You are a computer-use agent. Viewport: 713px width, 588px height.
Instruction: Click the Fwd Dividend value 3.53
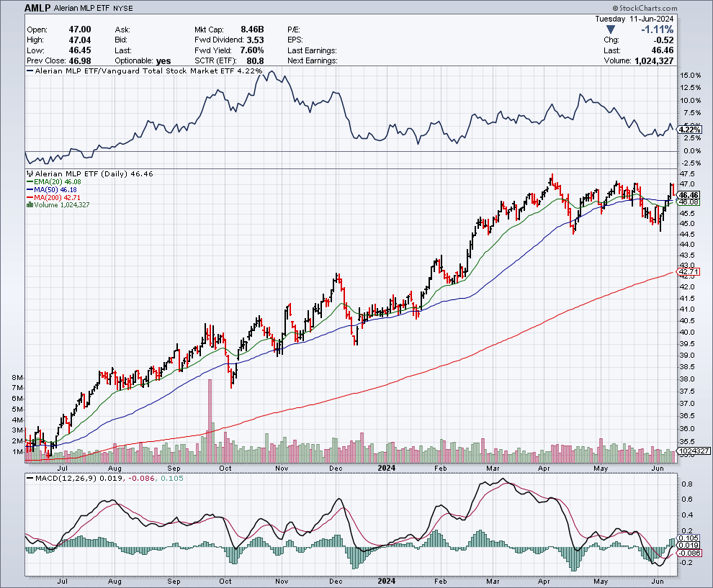(255, 40)
